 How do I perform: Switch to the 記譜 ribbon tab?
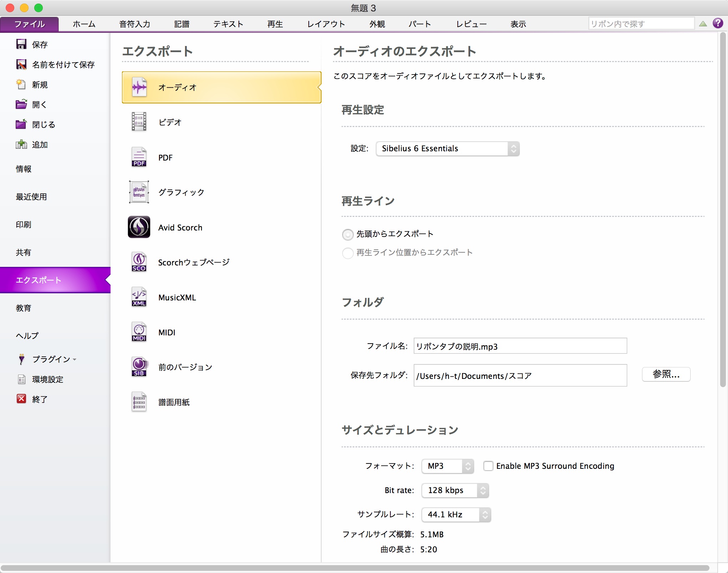(182, 24)
